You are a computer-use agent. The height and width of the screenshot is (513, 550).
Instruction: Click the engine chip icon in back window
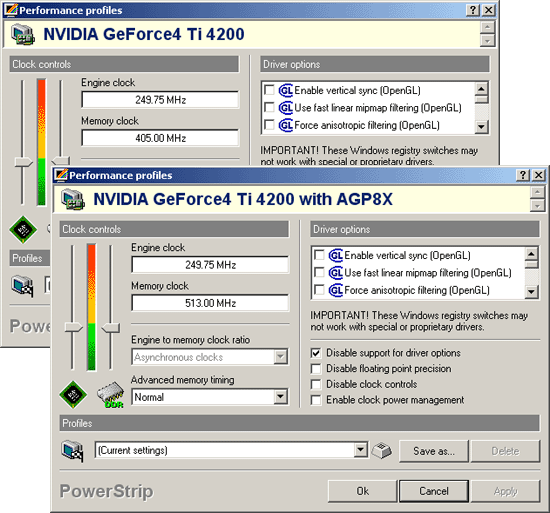tap(23, 229)
